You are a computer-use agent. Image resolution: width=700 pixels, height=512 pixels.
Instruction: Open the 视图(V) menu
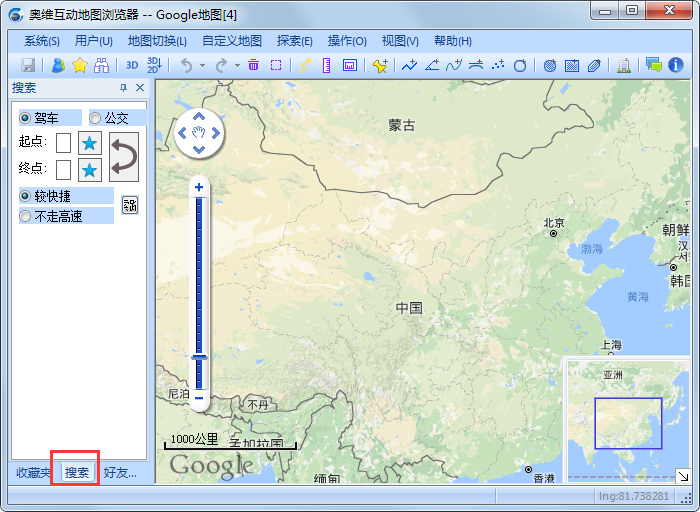click(400, 41)
